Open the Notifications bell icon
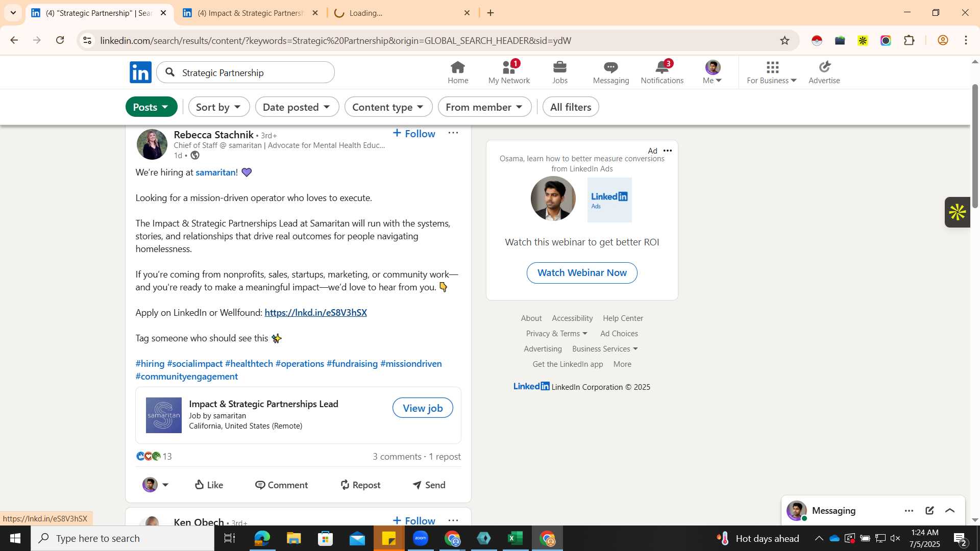 662,72
